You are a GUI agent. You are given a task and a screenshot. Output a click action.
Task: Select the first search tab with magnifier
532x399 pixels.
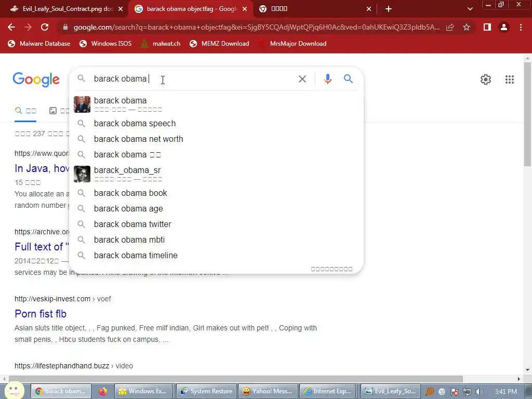(x=25, y=111)
